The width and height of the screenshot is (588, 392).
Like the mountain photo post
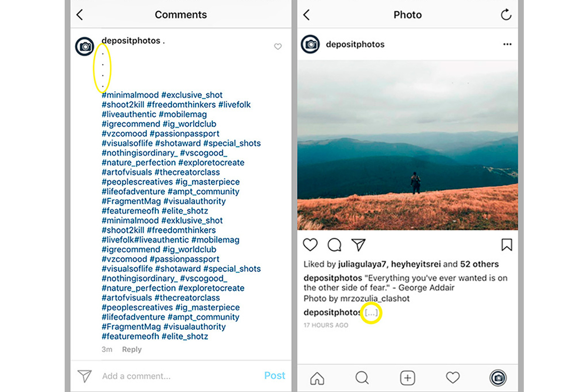(310, 245)
